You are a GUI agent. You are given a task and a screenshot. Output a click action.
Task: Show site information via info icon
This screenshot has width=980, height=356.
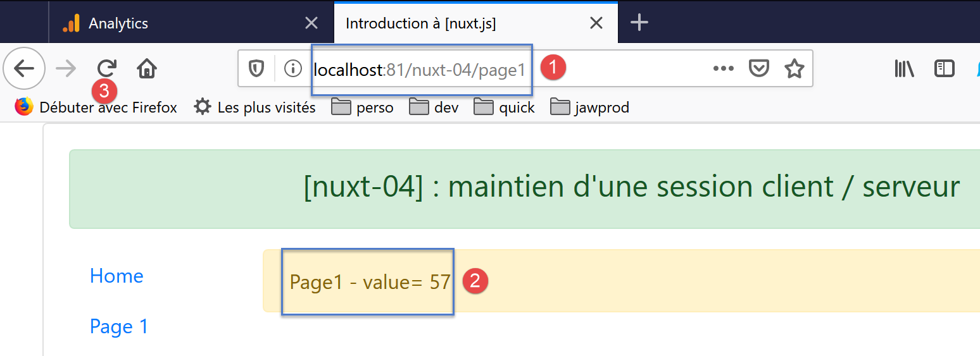(x=292, y=68)
